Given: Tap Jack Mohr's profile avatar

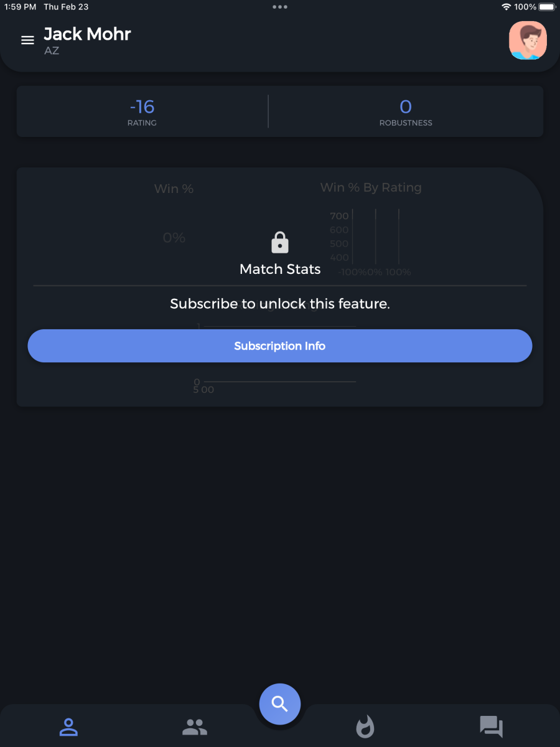Looking at the screenshot, I should tap(528, 40).
